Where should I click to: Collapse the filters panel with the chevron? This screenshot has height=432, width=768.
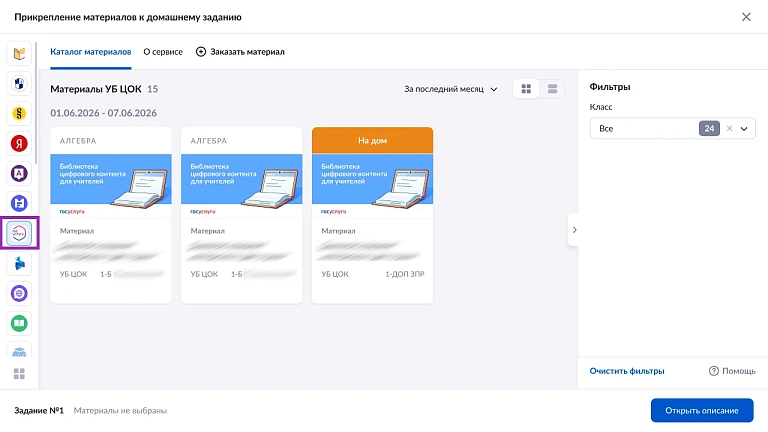pos(574,230)
